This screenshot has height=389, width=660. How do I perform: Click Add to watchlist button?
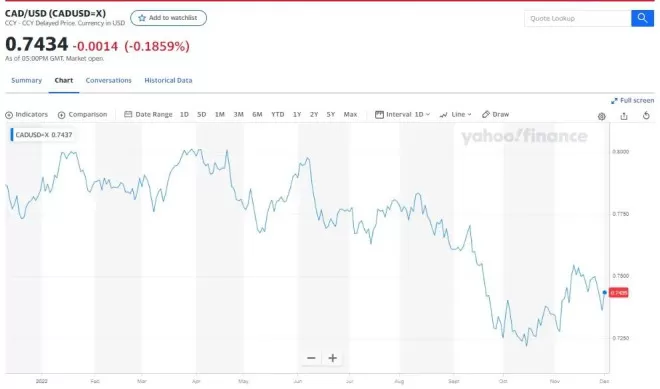[168, 18]
